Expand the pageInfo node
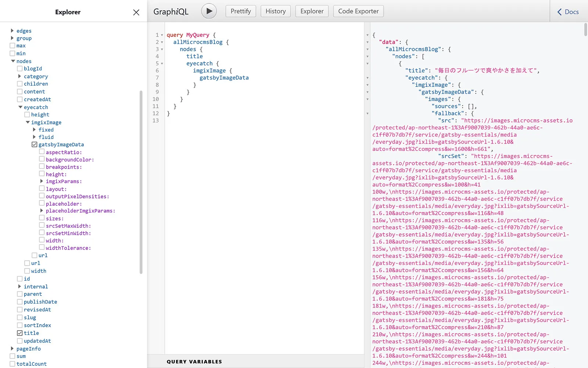 12,348
